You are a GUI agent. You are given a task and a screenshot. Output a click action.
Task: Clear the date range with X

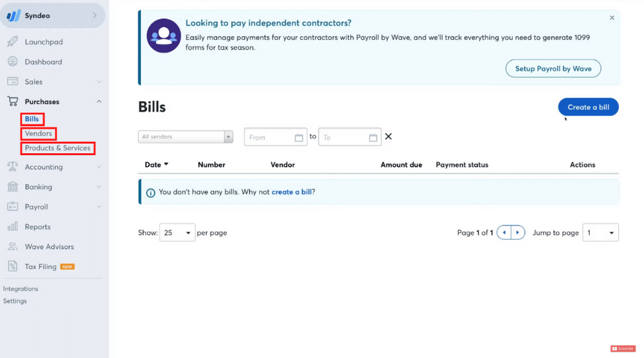click(x=388, y=137)
